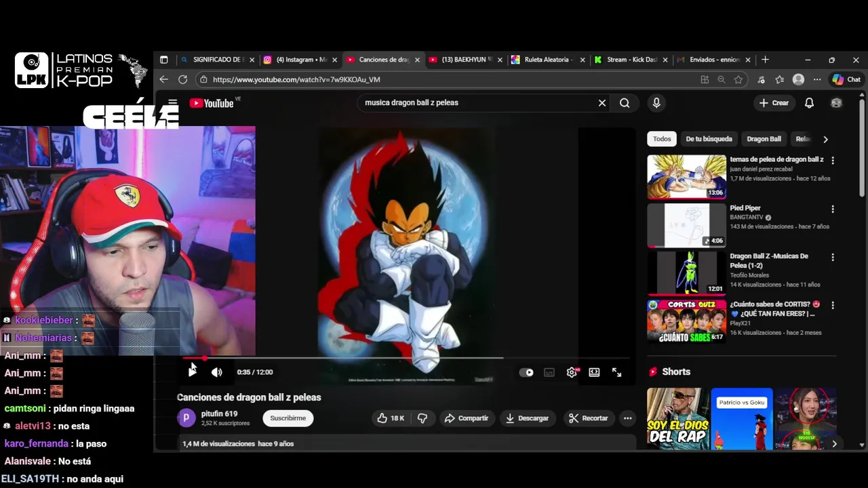Open Dragon Ball Z -Musicas De Pelea title

[x=769, y=260]
